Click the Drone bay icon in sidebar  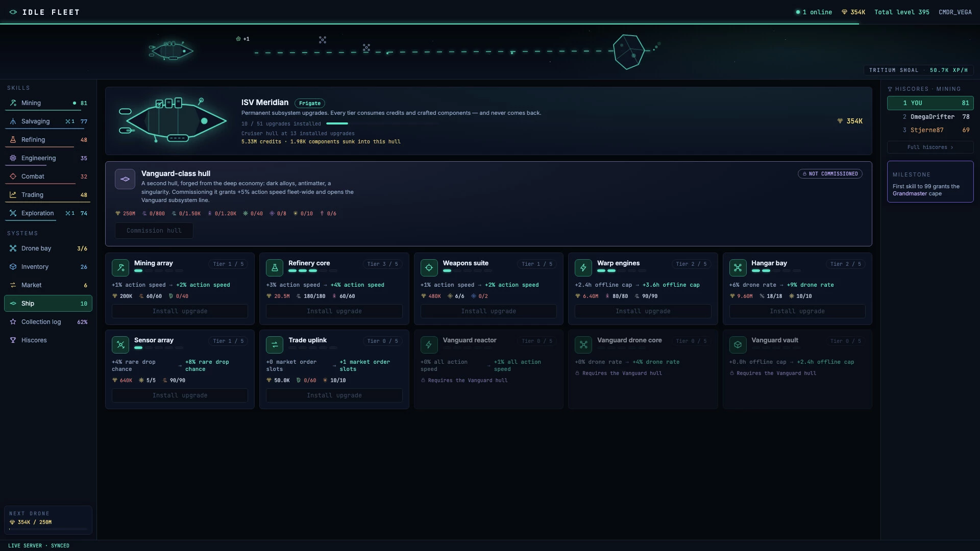coord(13,248)
